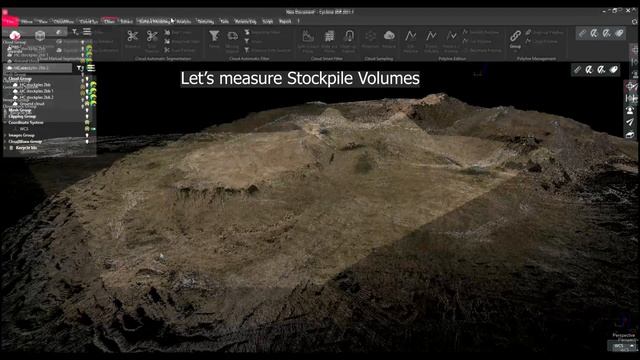Switch to the Surface Modeling tab
The image size is (640, 360).
pos(154,21)
